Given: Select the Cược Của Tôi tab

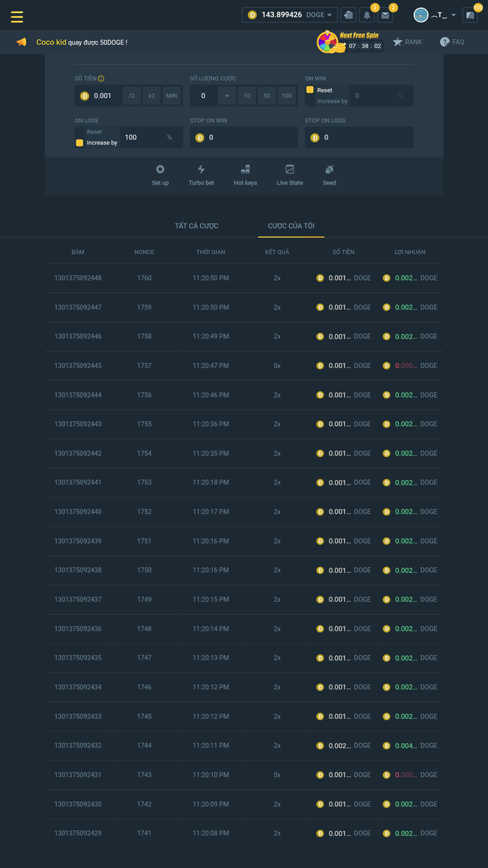Looking at the screenshot, I should pos(291,226).
